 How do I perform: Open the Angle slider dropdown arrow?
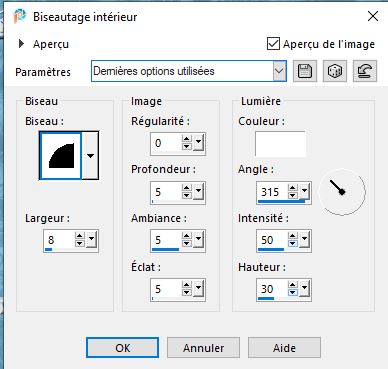[x=304, y=191]
